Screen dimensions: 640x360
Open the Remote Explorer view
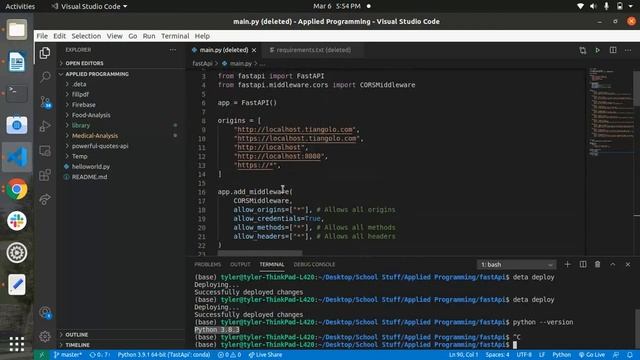45,151
